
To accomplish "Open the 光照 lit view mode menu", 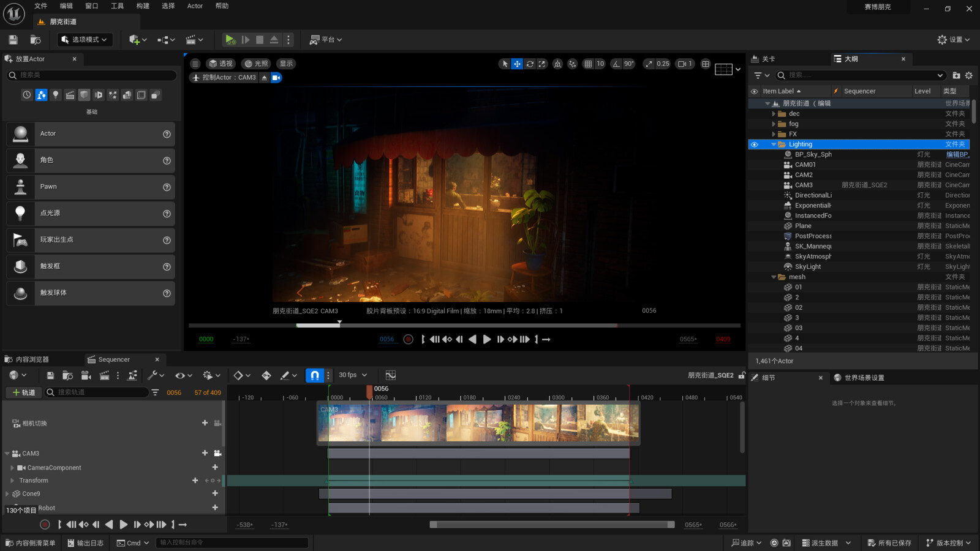I will [x=256, y=64].
